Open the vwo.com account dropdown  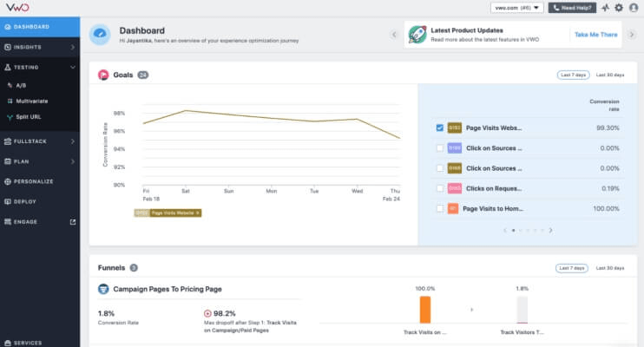517,8
